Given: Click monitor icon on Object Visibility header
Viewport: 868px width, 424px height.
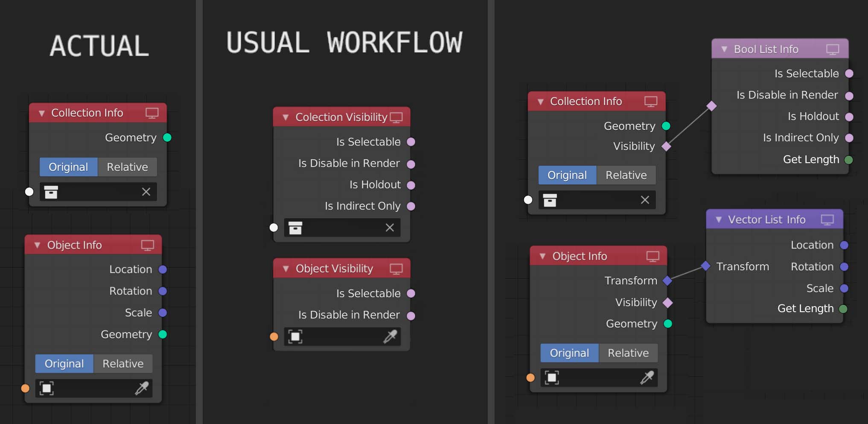Looking at the screenshot, I should [x=396, y=269].
